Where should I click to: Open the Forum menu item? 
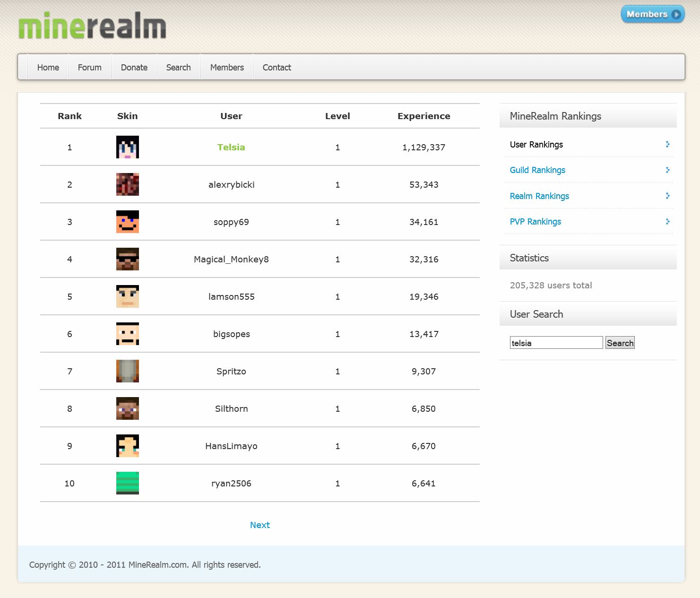click(89, 68)
